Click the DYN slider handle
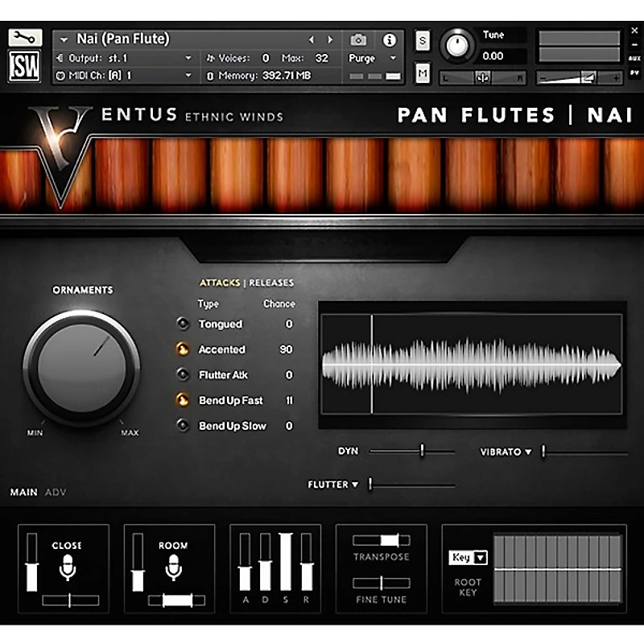644x644 pixels. point(422,452)
